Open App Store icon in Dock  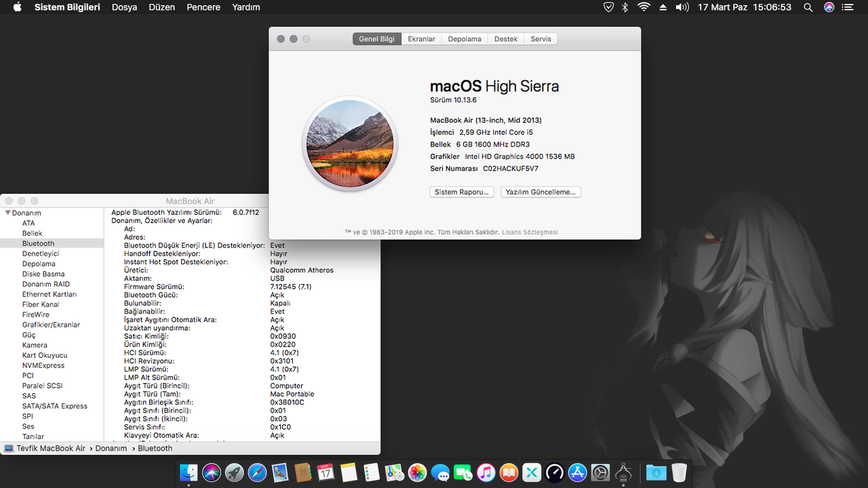coord(578,472)
